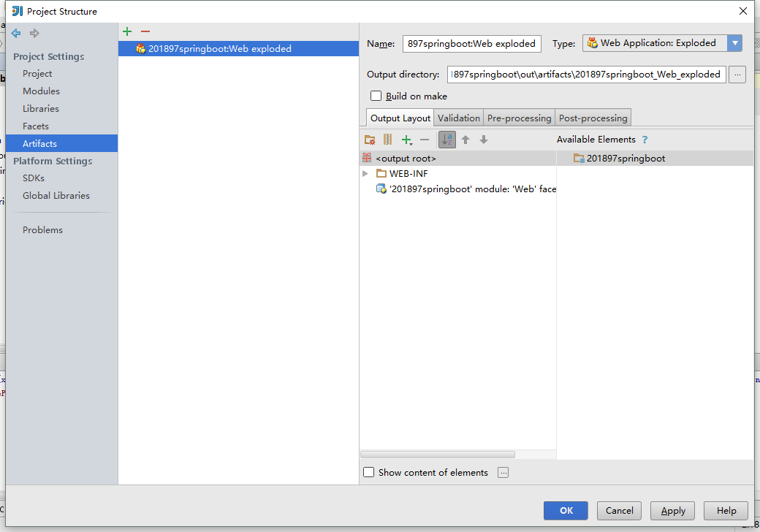Browse output directory with ellipsis button
This screenshot has height=532, width=760.
coord(737,75)
